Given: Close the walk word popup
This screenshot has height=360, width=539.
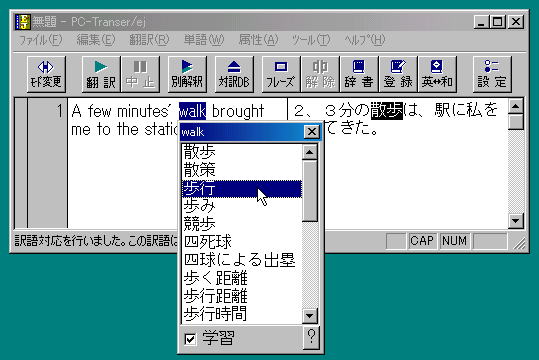Looking at the screenshot, I should (x=312, y=132).
